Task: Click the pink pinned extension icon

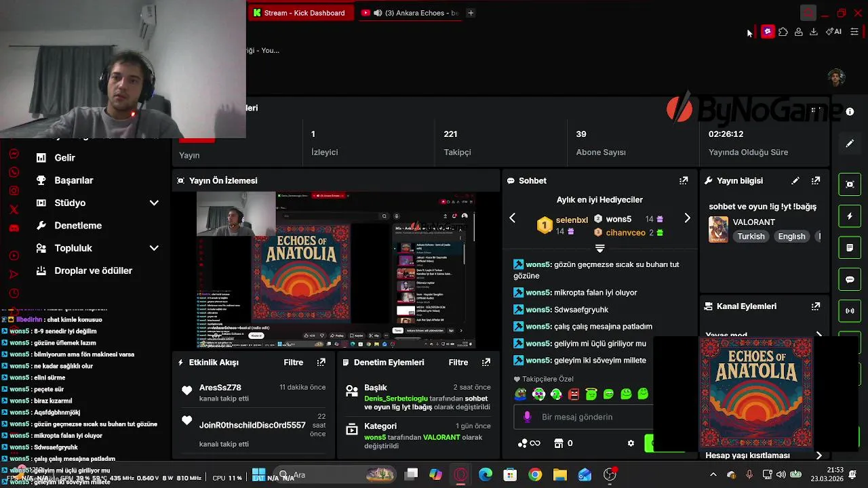Action: 768,32
